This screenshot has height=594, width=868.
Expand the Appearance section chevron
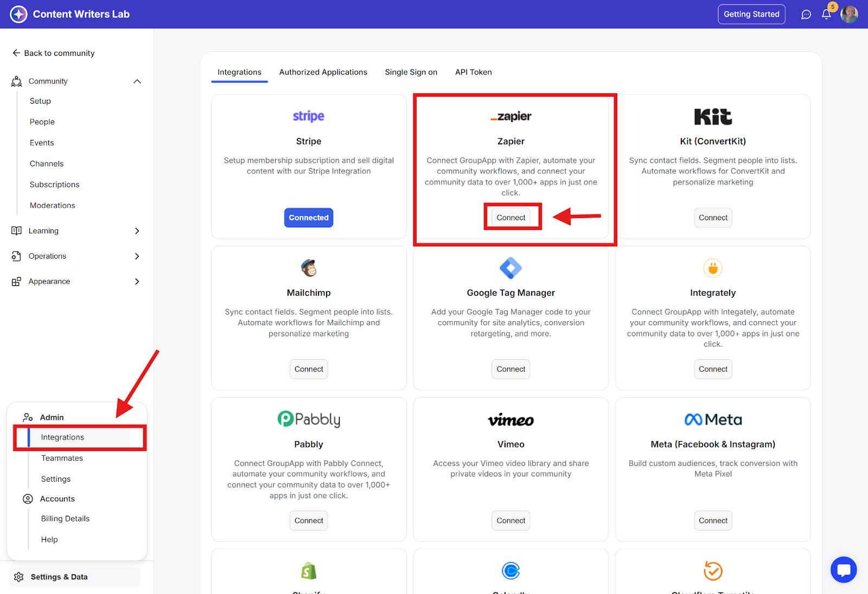137,282
